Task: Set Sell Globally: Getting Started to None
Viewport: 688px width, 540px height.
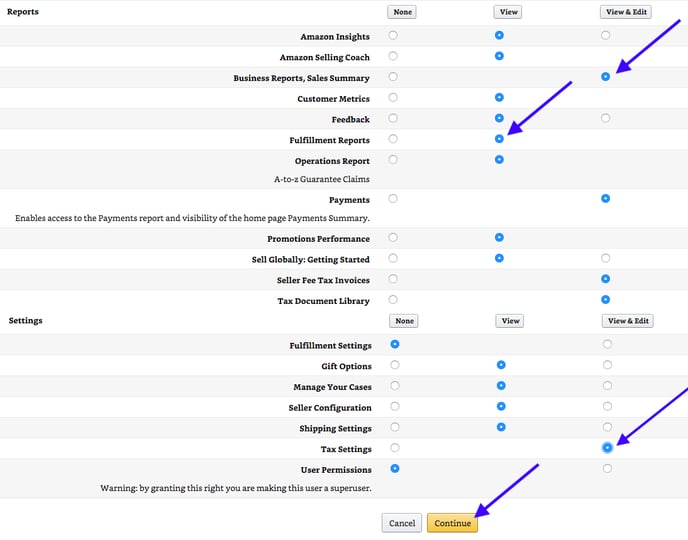Action: coord(393,258)
